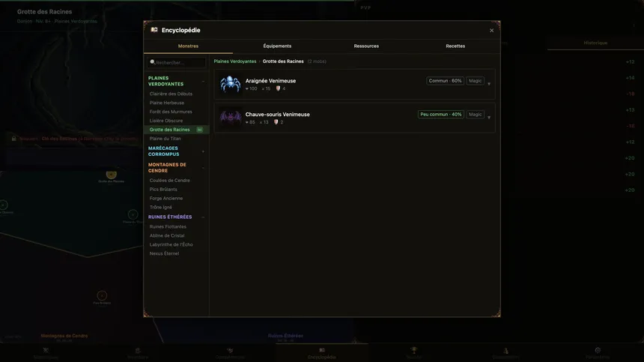Viewport: 644px width, 362px height.
Task: Click the badge next to Grotte des Racines
Action: click(x=200, y=130)
